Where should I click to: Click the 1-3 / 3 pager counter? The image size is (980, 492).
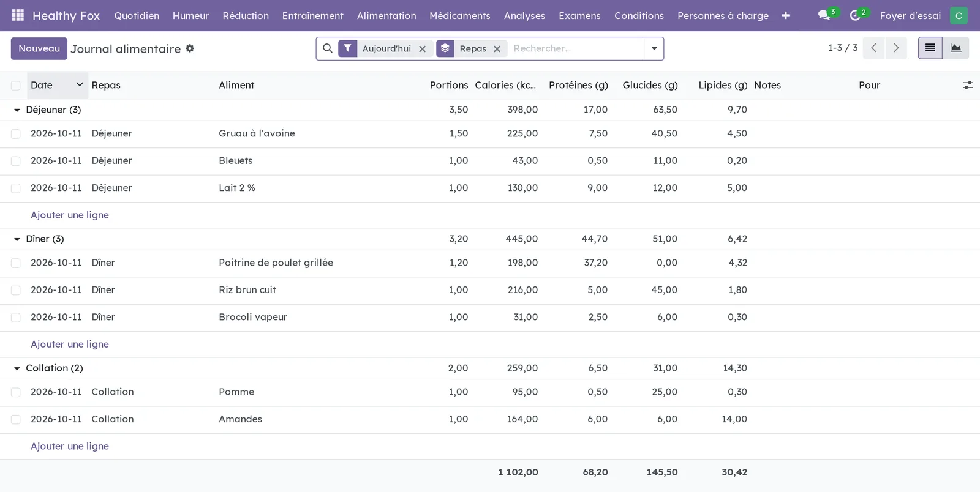[x=843, y=48]
